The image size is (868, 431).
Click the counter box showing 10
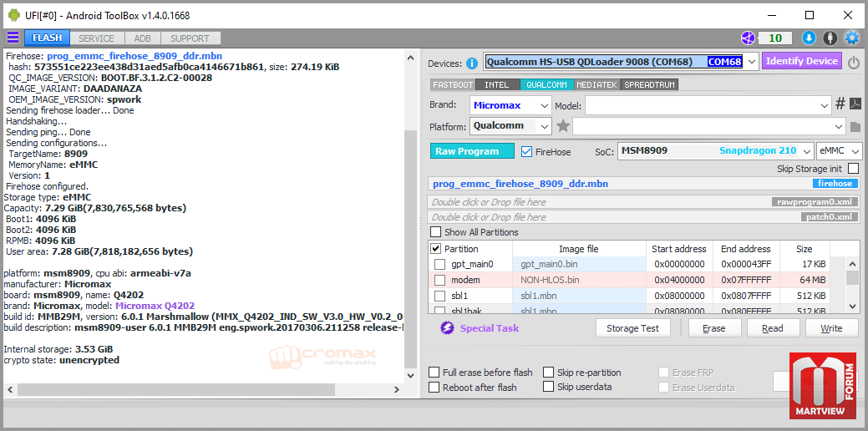[x=775, y=38]
